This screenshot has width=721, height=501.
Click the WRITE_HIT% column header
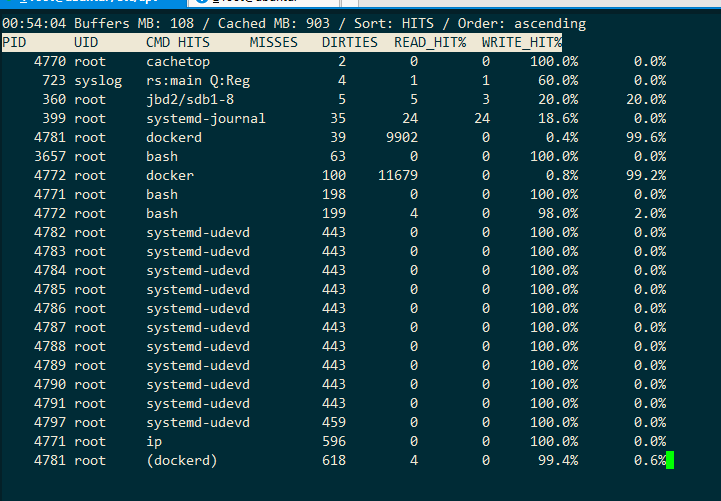click(x=521, y=42)
